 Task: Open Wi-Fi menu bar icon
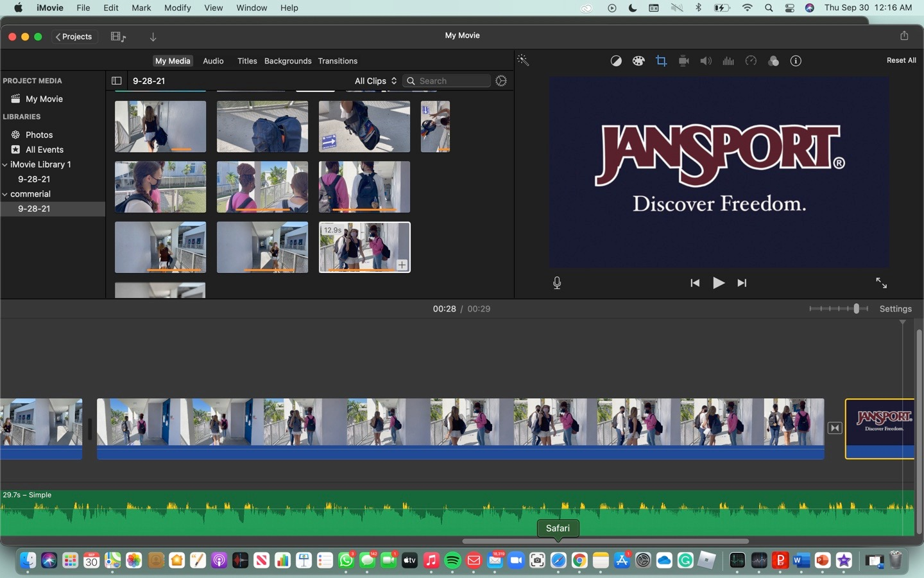point(748,8)
